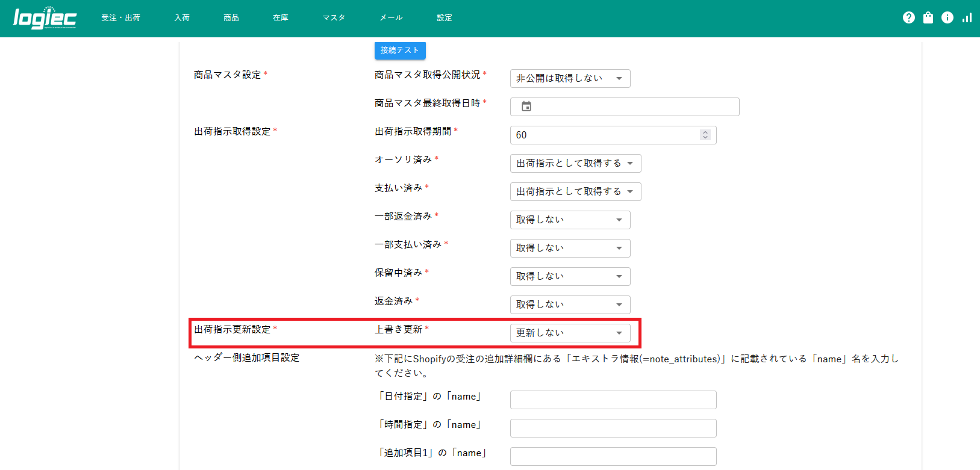Open the help question mark icon
980x470 pixels.
coord(908,18)
